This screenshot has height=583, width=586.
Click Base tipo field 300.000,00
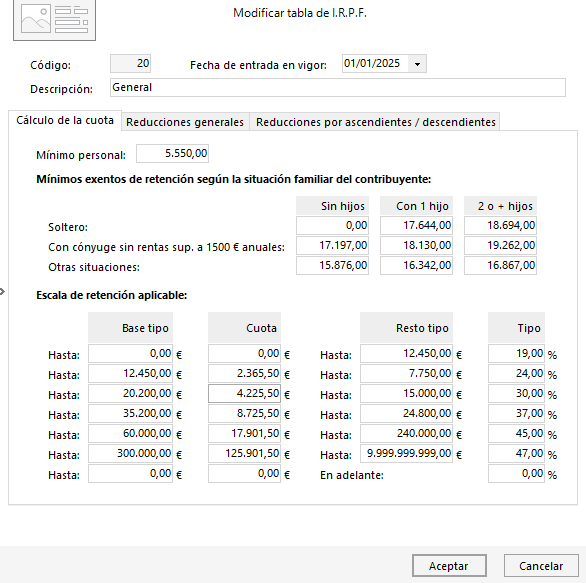pyautogui.click(x=130, y=454)
